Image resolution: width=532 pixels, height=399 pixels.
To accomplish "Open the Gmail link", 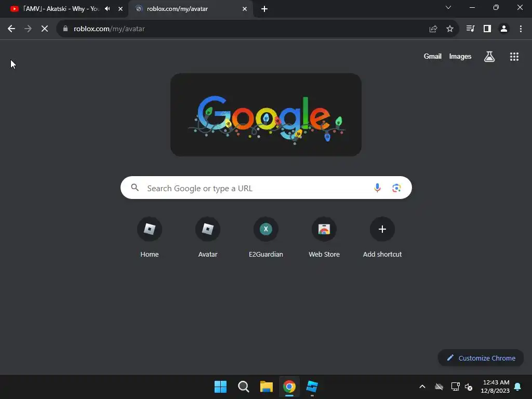I will pyautogui.click(x=433, y=56).
